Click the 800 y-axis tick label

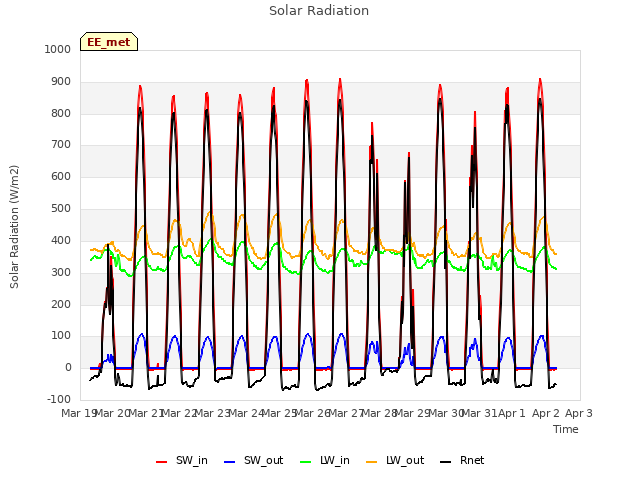(x=61, y=113)
